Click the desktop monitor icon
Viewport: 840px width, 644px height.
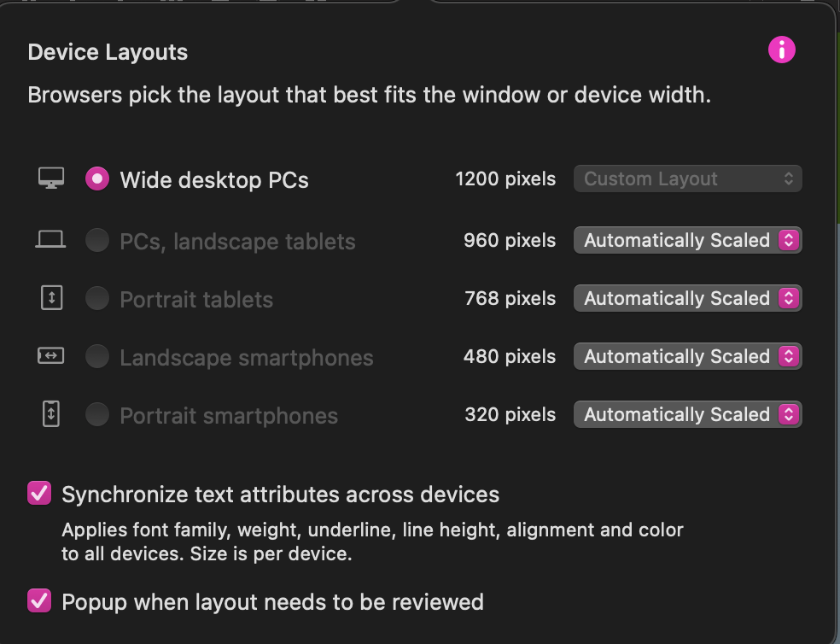[51, 178]
